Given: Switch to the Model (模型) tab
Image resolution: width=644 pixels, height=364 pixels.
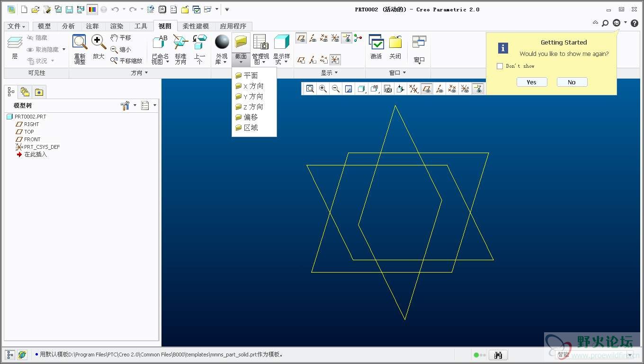Looking at the screenshot, I should click(x=44, y=26).
